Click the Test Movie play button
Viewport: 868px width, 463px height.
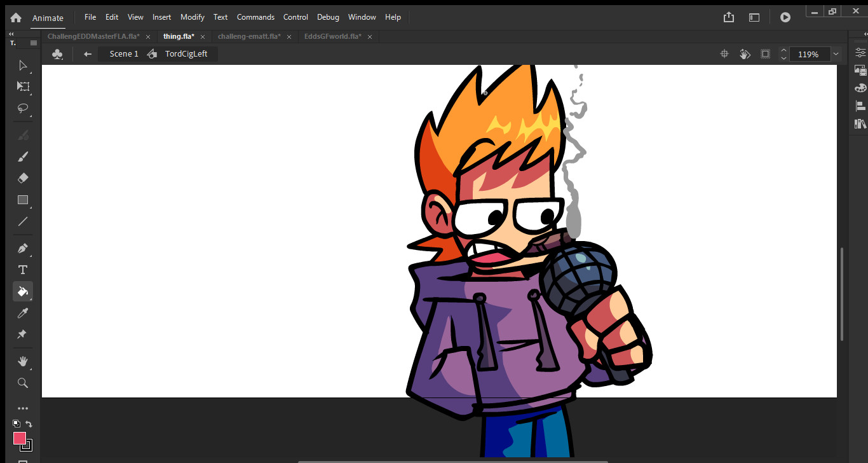pos(785,17)
